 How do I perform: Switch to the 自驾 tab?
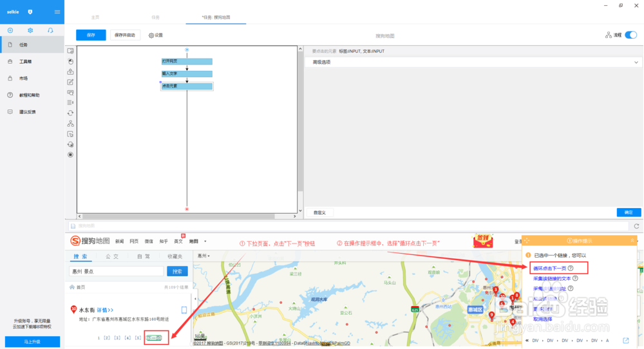click(x=143, y=256)
